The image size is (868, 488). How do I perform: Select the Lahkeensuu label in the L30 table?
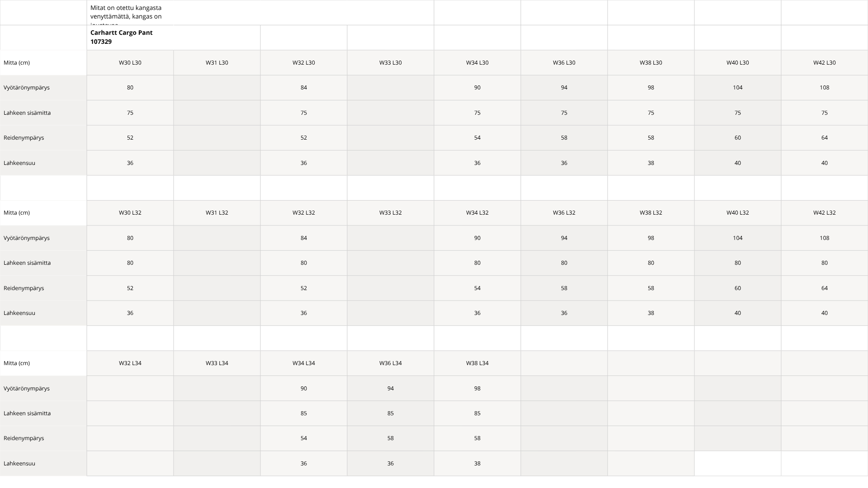tap(19, 163)
